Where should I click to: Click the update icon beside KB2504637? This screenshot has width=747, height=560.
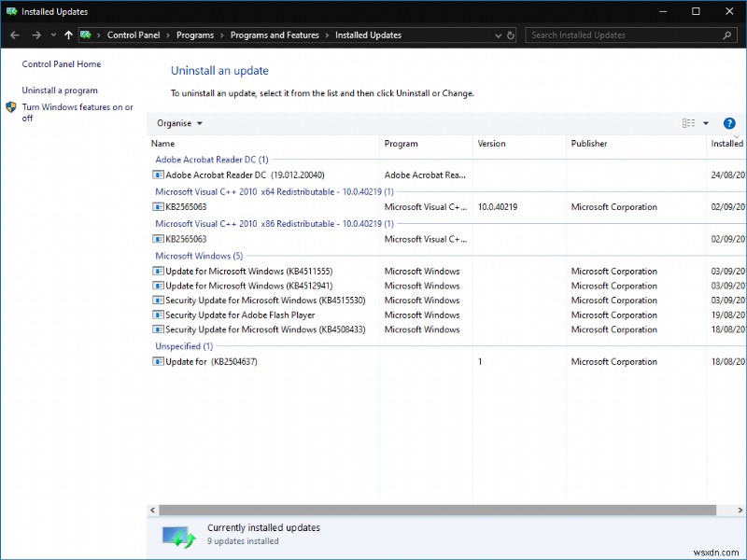159,361
